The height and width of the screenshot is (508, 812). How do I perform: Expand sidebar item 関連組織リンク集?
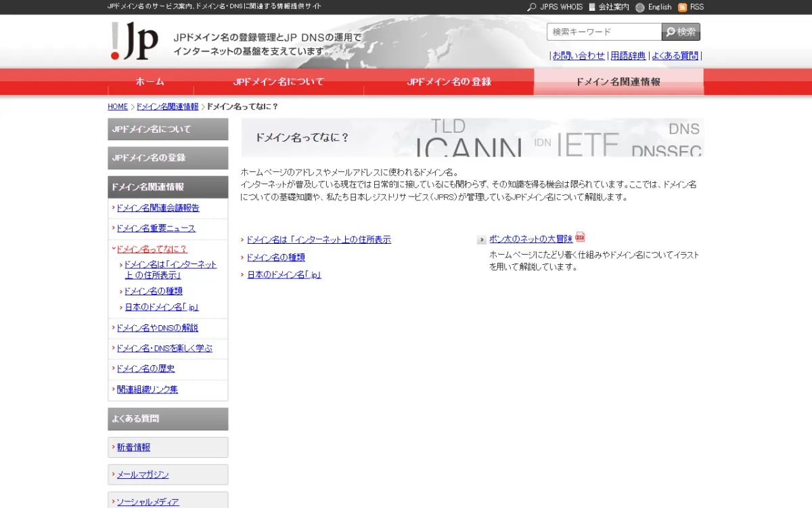(x=148, y=389)
